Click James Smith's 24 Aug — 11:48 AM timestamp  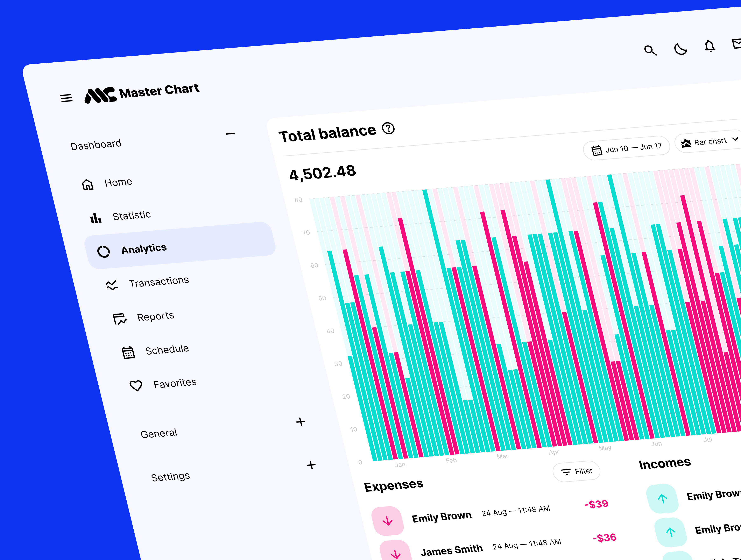[527, 544]
